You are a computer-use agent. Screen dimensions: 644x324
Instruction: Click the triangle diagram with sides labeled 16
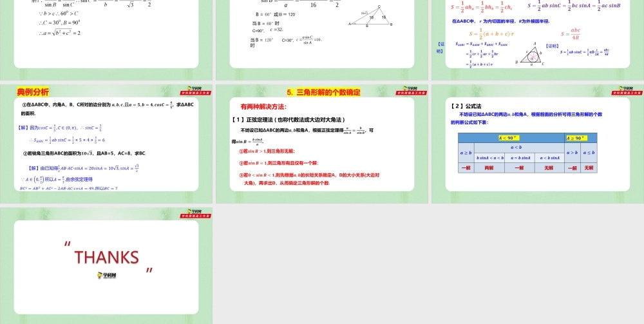click(370, 16)
